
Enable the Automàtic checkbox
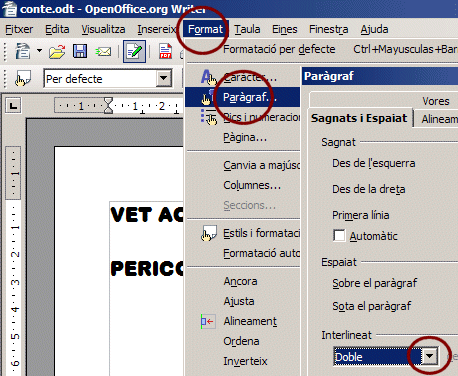[339, 235]
